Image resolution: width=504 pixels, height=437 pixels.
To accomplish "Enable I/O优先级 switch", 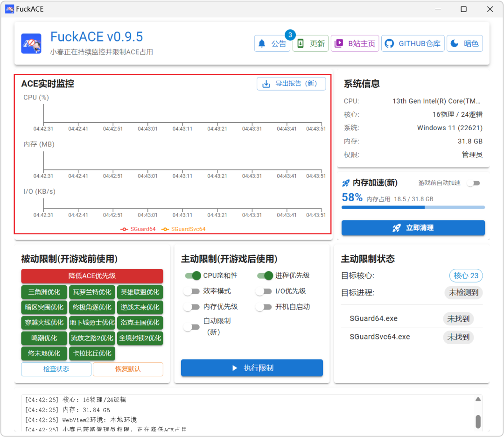I will click(264, 291).
